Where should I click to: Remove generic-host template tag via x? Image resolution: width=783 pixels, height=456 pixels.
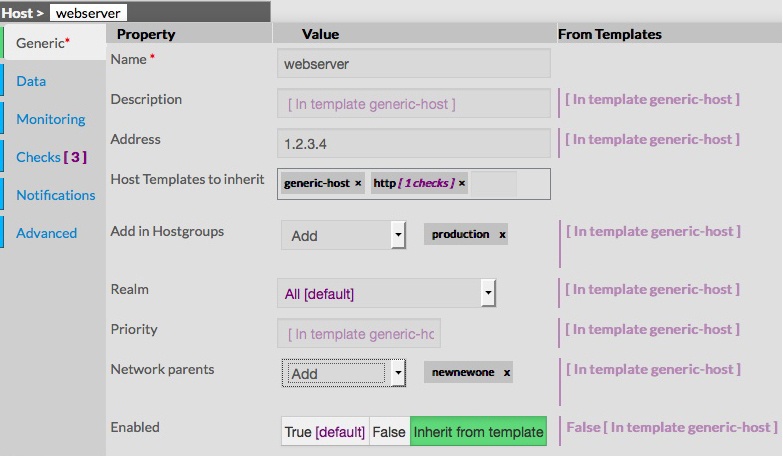click(358, 183)
